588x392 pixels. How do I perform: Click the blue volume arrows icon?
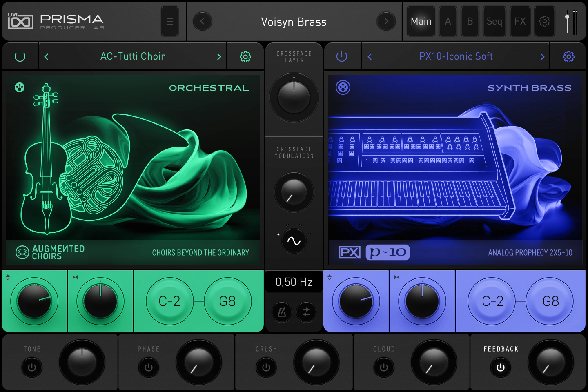click(330, 277)
